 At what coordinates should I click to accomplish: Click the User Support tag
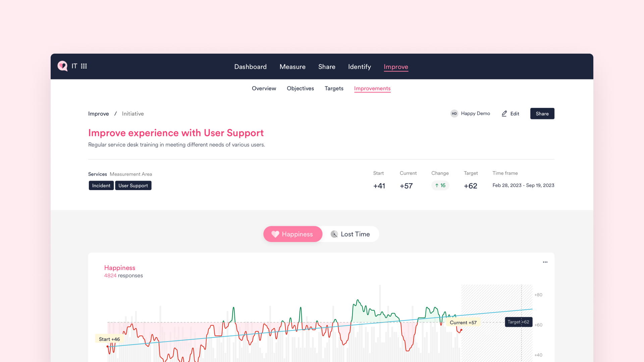click(x=133, y=185)
